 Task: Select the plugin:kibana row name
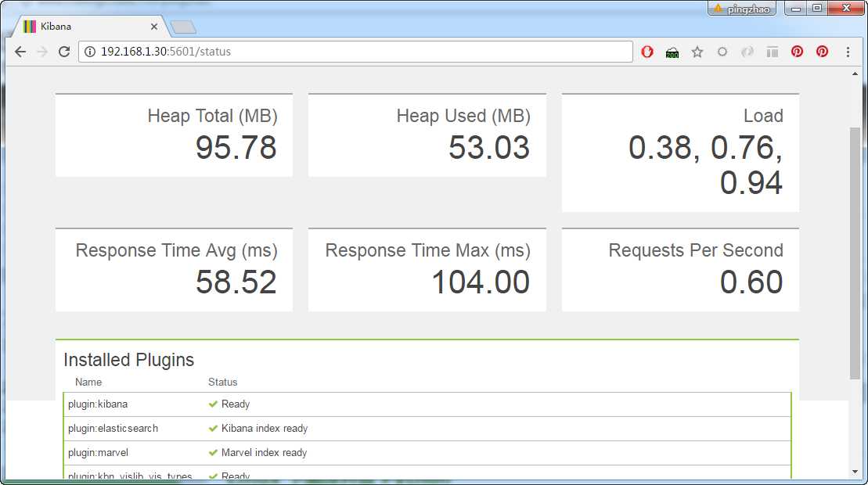coord(98,404)
